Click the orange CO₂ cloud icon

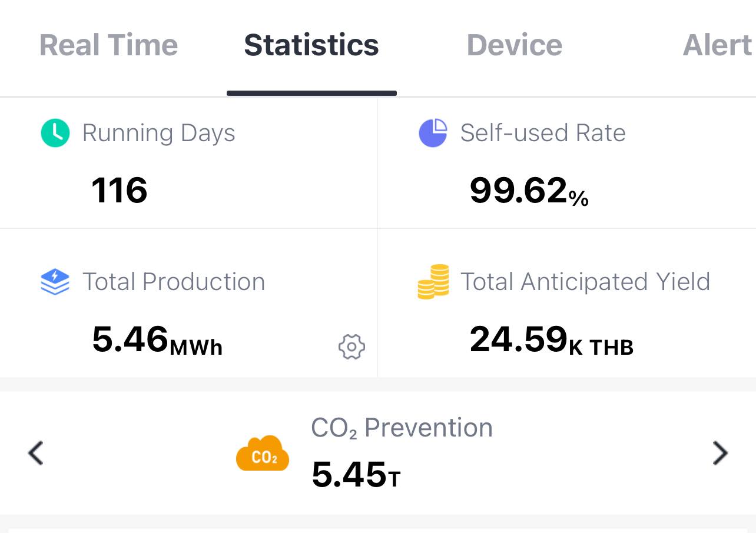pos(263,454)
